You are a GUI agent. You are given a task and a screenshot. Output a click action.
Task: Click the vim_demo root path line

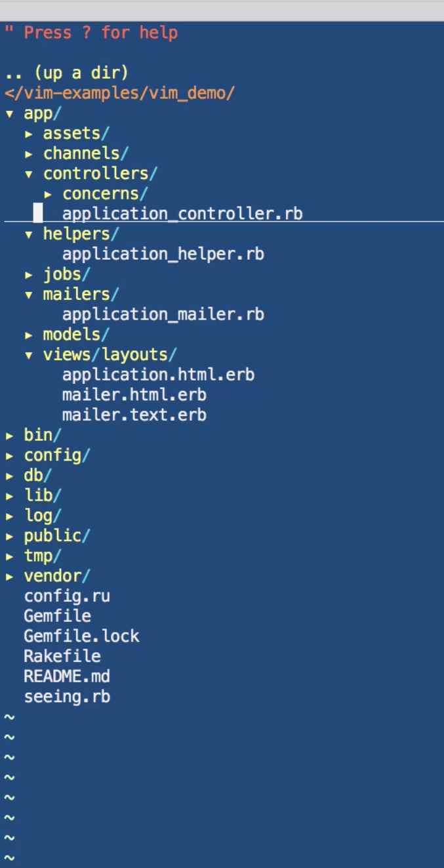[119, 93]
